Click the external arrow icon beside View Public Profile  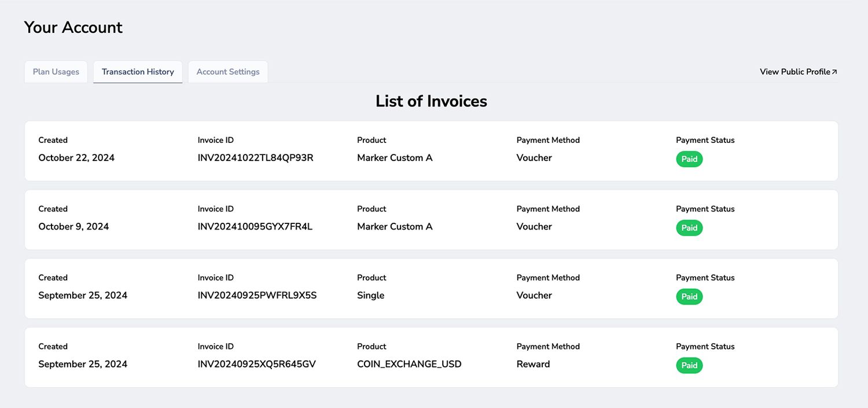834,72
